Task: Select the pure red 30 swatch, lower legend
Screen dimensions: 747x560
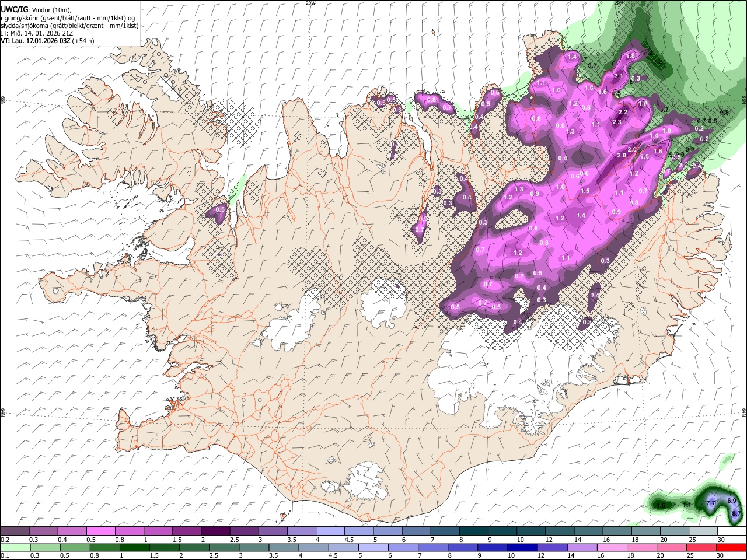Action: pyautogui.click(x=731, y=548)
